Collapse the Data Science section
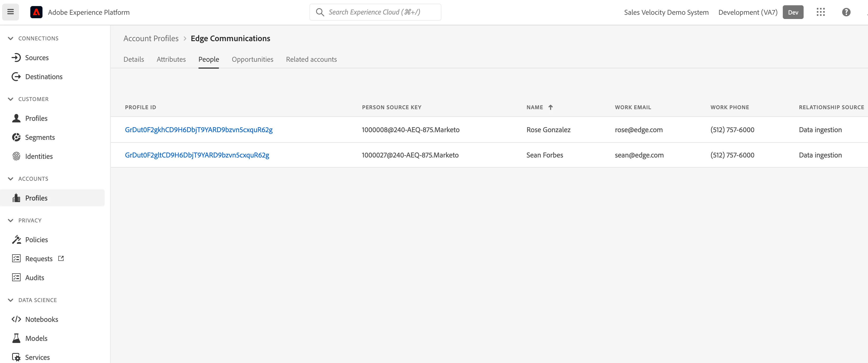The width and height of the screenshot is (868, 363). point(11,300)
